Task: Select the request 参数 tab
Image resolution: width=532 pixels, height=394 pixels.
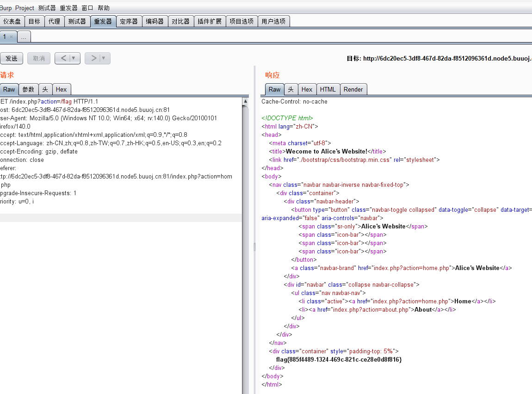Action: pos(29,90)
